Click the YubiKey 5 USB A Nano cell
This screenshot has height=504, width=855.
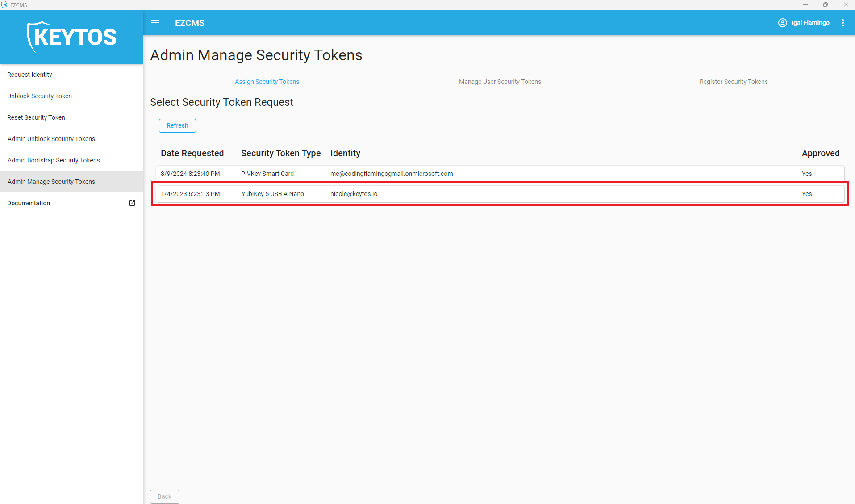[x=272, y=194]
